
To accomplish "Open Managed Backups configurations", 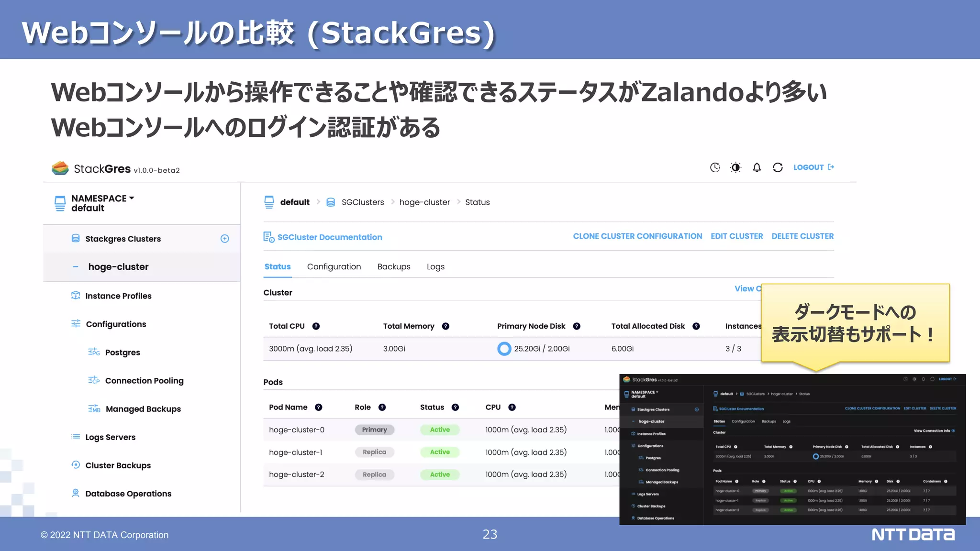I will [x=143, y=409].
